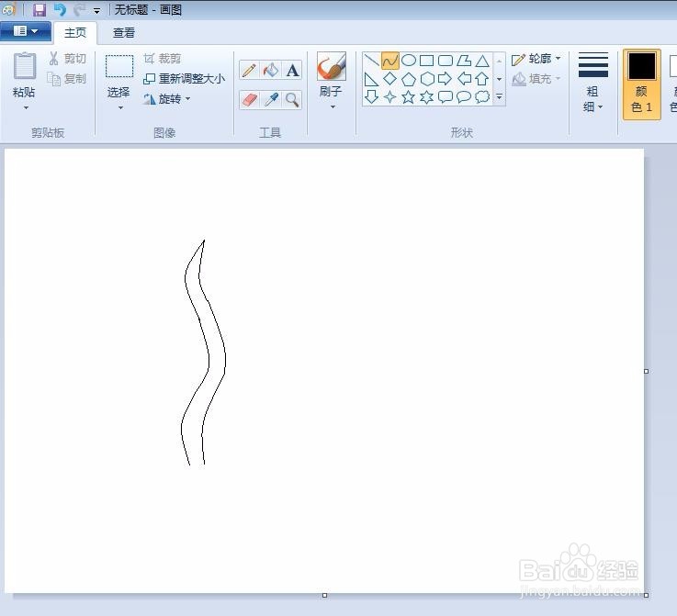The width and height of the screenshot is (677, 616).
Task: Select the Eraser tool
Action: click(250, 100)
